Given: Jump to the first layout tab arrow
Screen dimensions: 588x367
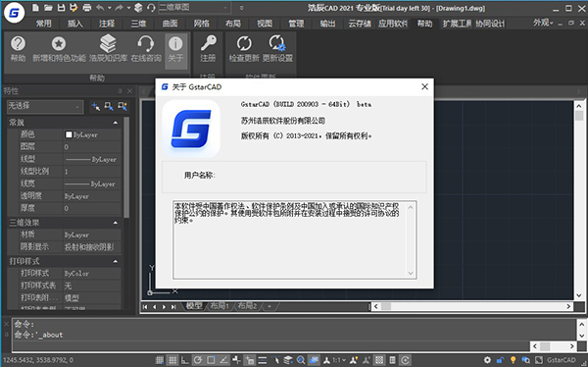Looking at the screenshot, I should [x=145, y=307].
